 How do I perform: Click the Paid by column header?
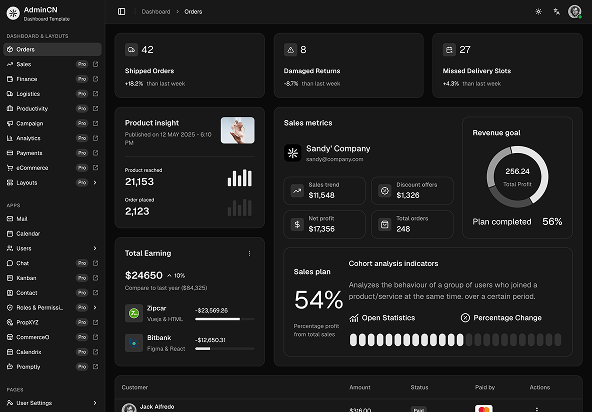click(485, 387)
